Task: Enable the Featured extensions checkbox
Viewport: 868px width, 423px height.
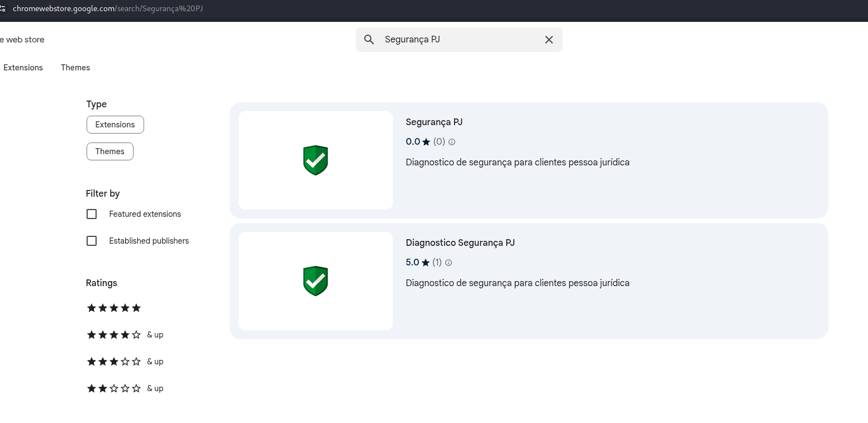Action: pos(92,214)
